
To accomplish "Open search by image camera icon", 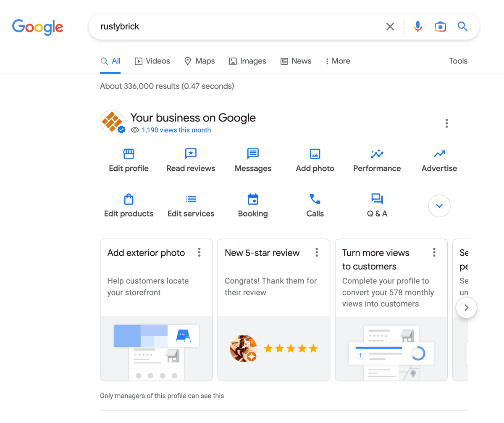I will 440,27.
